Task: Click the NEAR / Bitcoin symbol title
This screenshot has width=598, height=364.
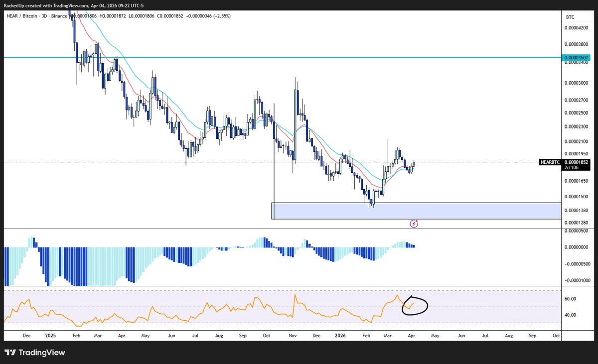Action: coord(21,17)
